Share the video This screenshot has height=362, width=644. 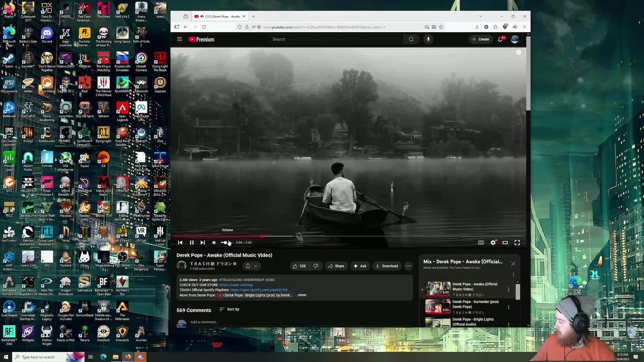[336, 266]
